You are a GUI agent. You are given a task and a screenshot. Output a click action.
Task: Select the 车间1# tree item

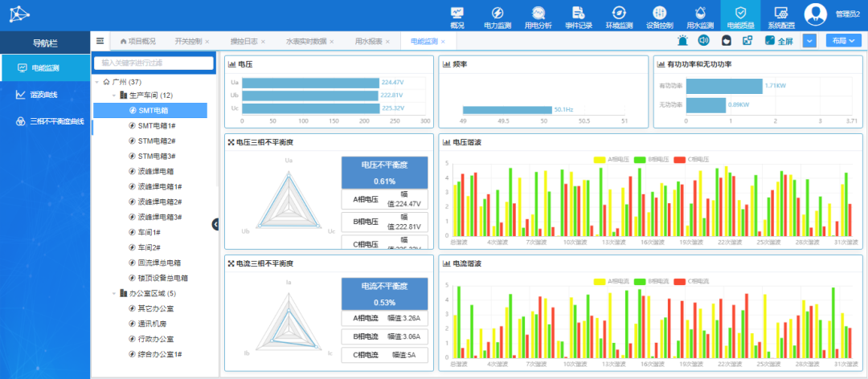tap(149, 232)
